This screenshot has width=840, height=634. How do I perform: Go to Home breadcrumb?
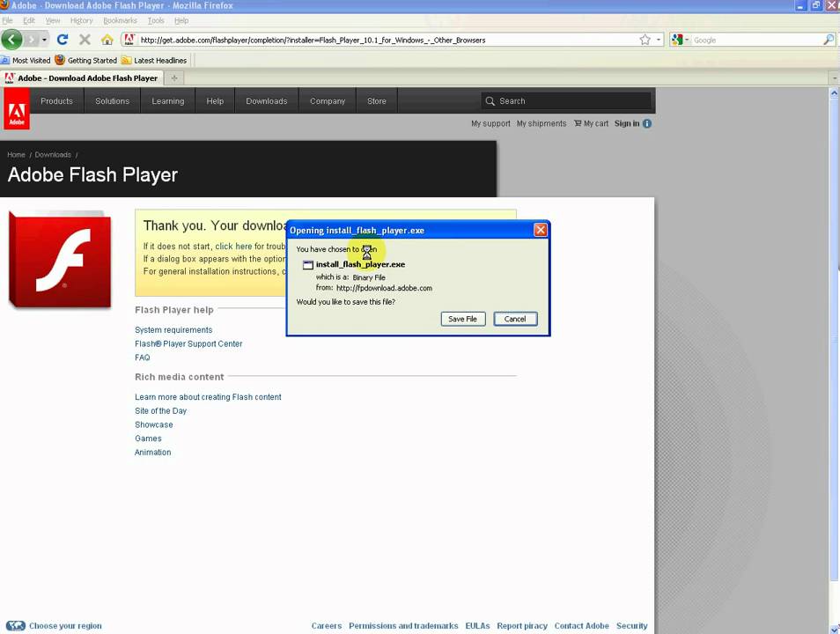[16, 154]
